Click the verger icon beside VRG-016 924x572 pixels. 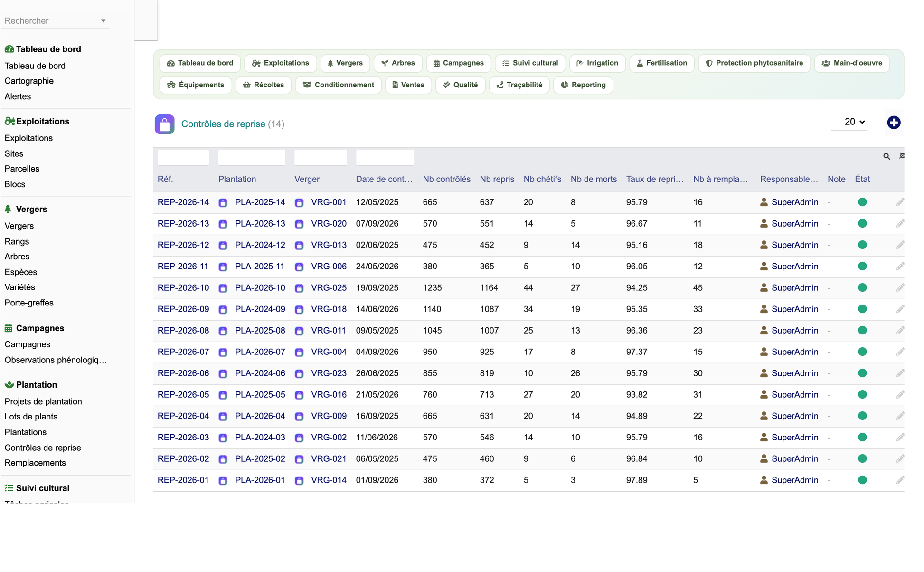coord(299,395)
